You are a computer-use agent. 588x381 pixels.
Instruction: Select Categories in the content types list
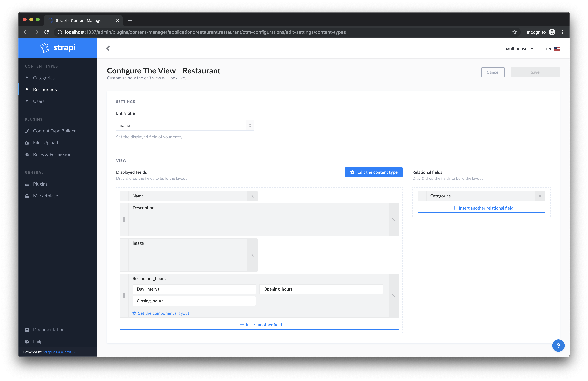tap(44, 78)
